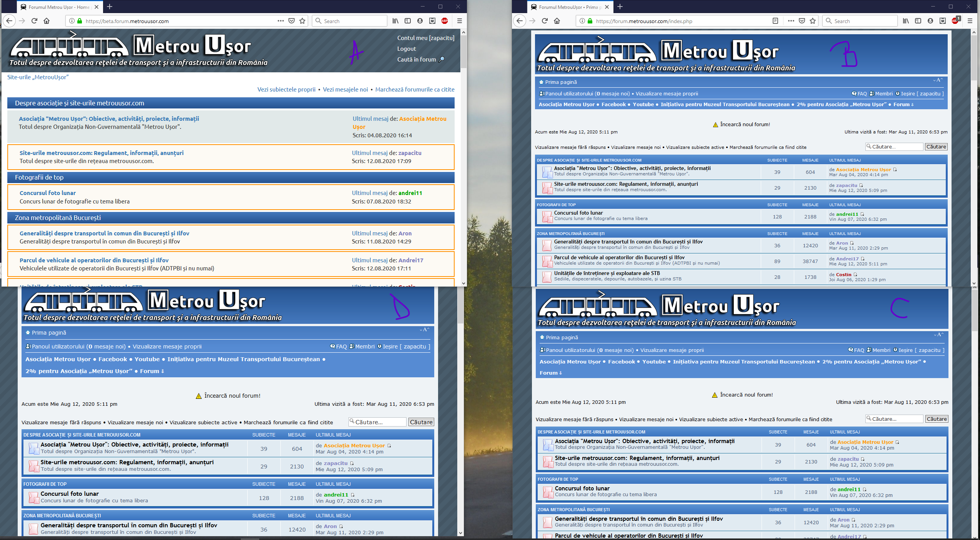This screenshot has height=540, width=980.
Task: Open beta forum Parcul de vehicule al operatorilor
Action: click(x=94, y=260)
